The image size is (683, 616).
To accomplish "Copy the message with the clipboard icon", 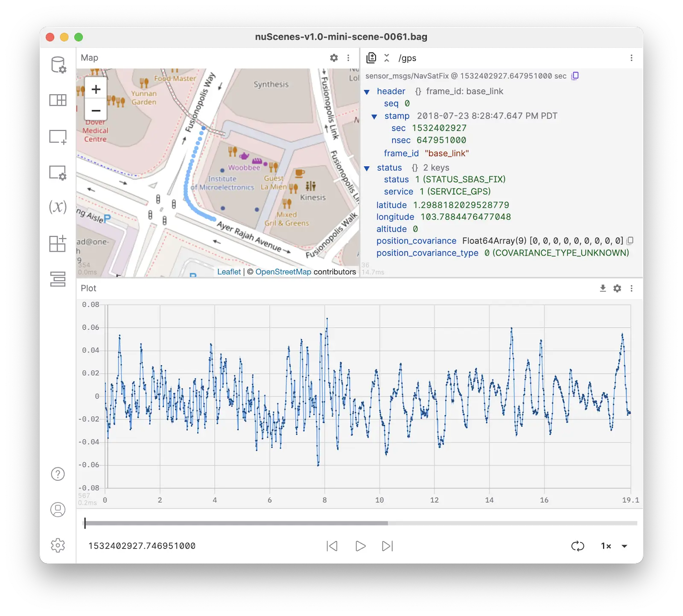I will (575, 76).
